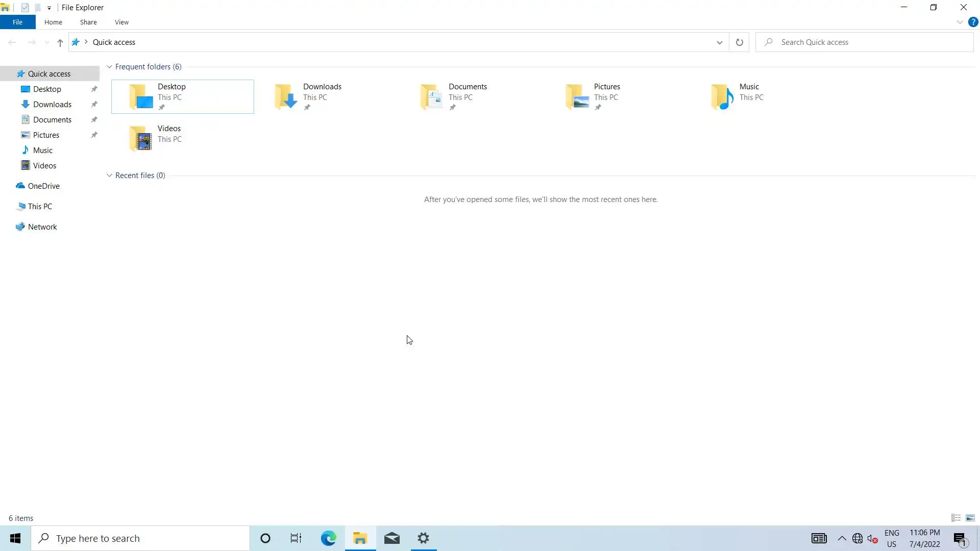The width and height of the screenshot is (980, 551).
Task: Open the Downloads folder icon
Action: [x=286, y=96]
